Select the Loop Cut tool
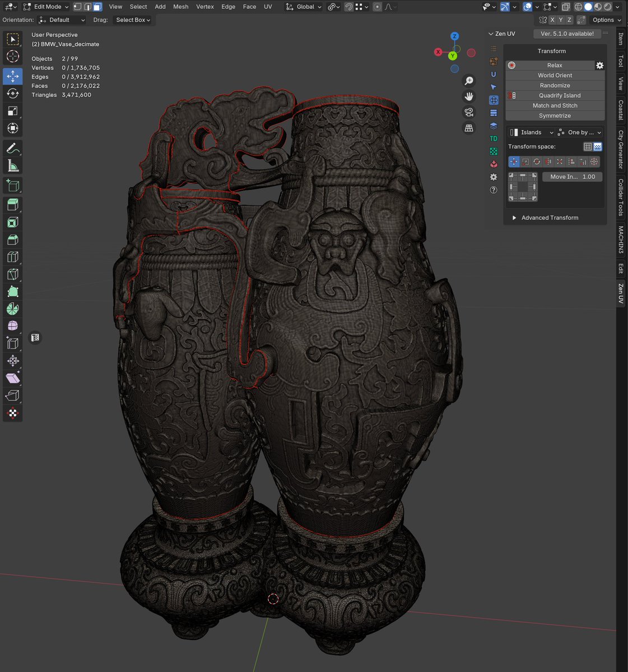 pyautogui.click(x=12, y=257)
